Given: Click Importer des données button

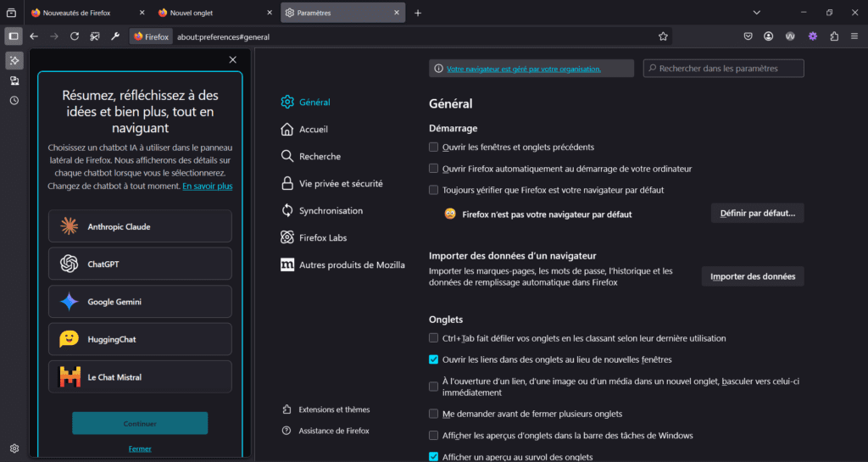Looking at the screenshot, I should point(753,276).
